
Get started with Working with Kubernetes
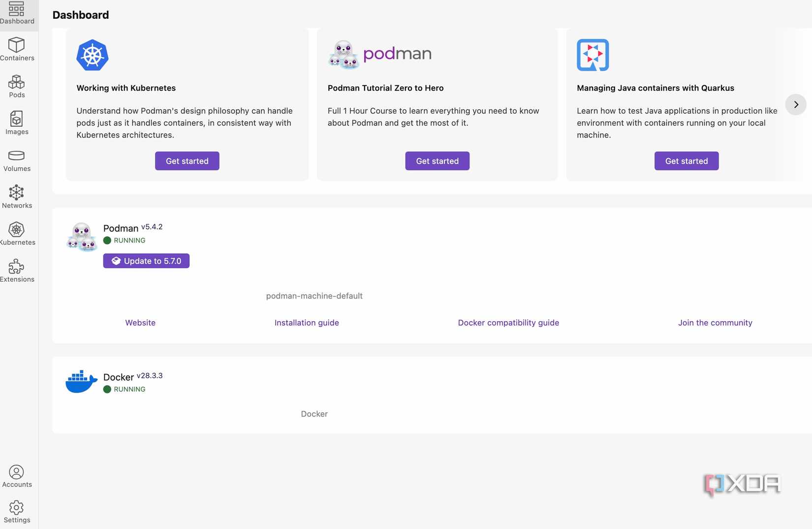click(x=187, y=161)
